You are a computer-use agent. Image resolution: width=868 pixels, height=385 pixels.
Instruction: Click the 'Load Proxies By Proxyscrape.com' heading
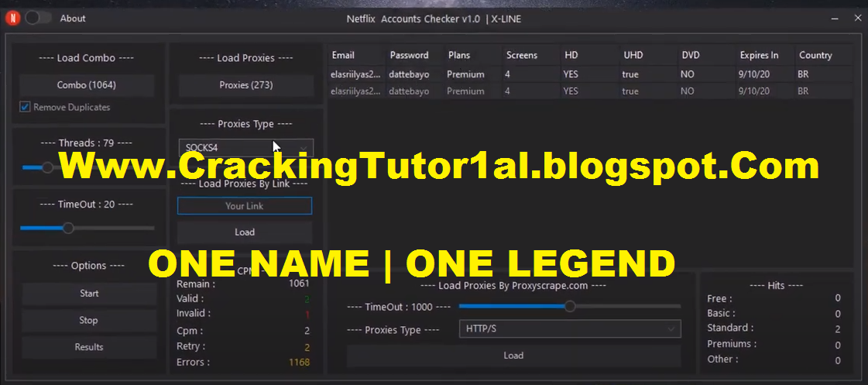513,285
